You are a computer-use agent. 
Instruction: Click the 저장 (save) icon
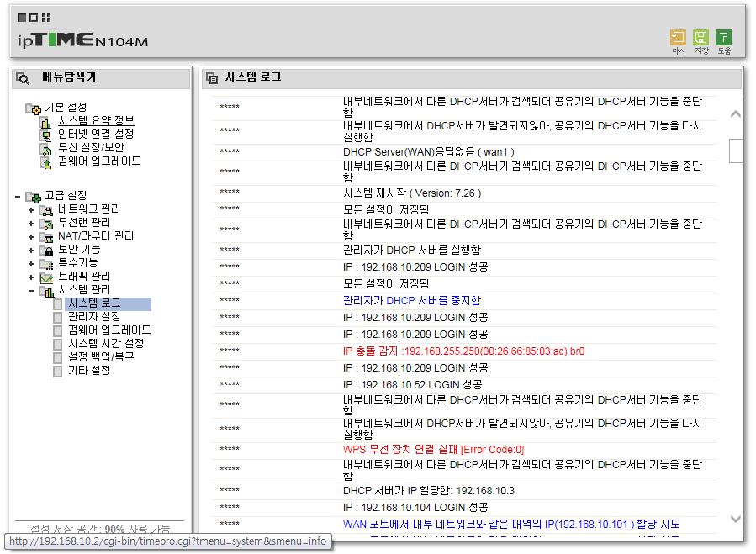coord(700,38)
